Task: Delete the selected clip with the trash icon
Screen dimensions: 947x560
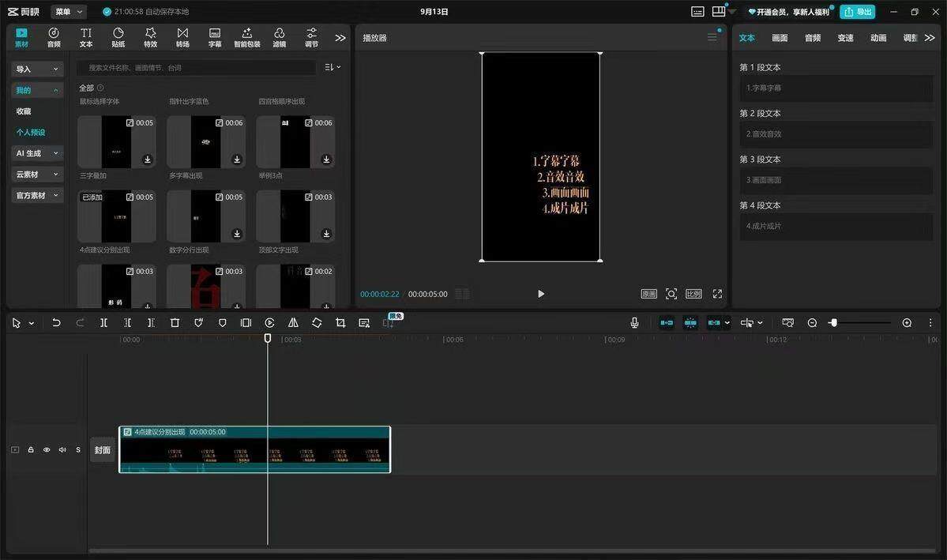Action: tap(175, 323)
